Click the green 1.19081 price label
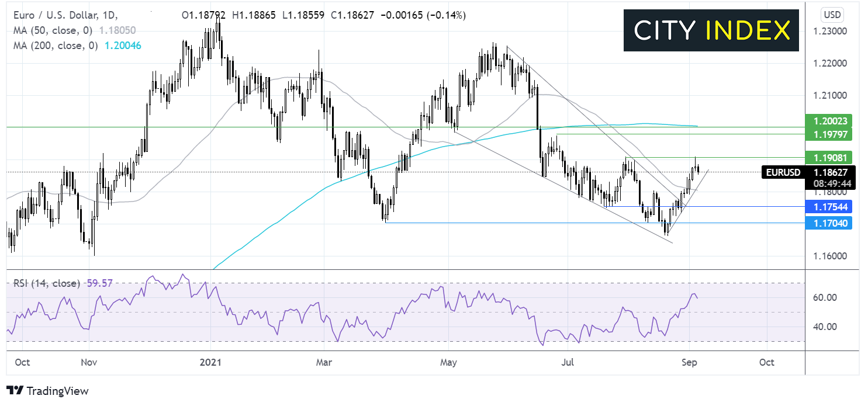The height and width of the screenshot is (406, 868). tap(828, 158)
